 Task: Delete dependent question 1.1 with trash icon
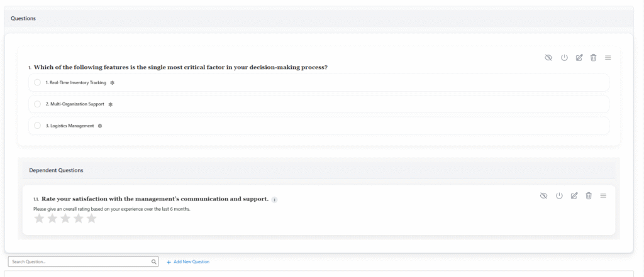(x=589, y=196)
